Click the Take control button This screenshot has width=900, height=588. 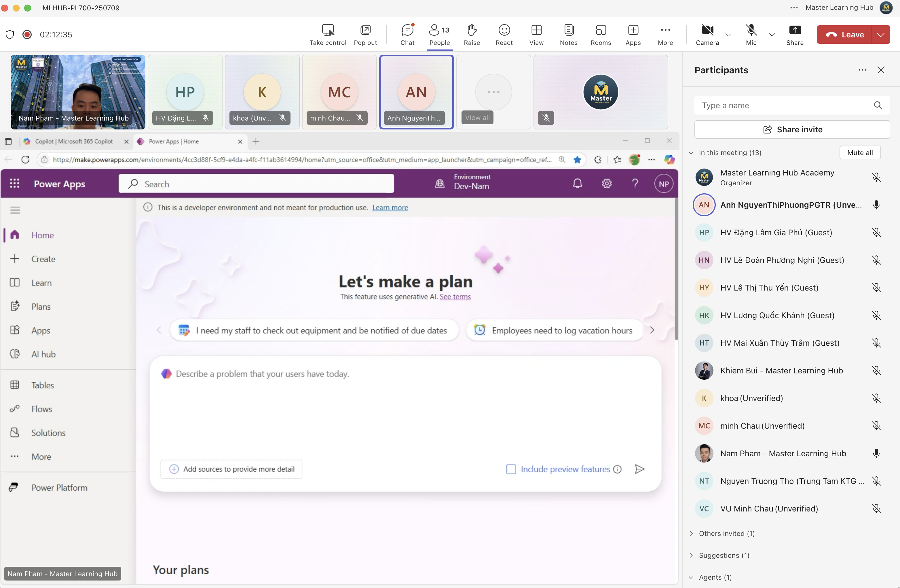click(x=328, y=35)
